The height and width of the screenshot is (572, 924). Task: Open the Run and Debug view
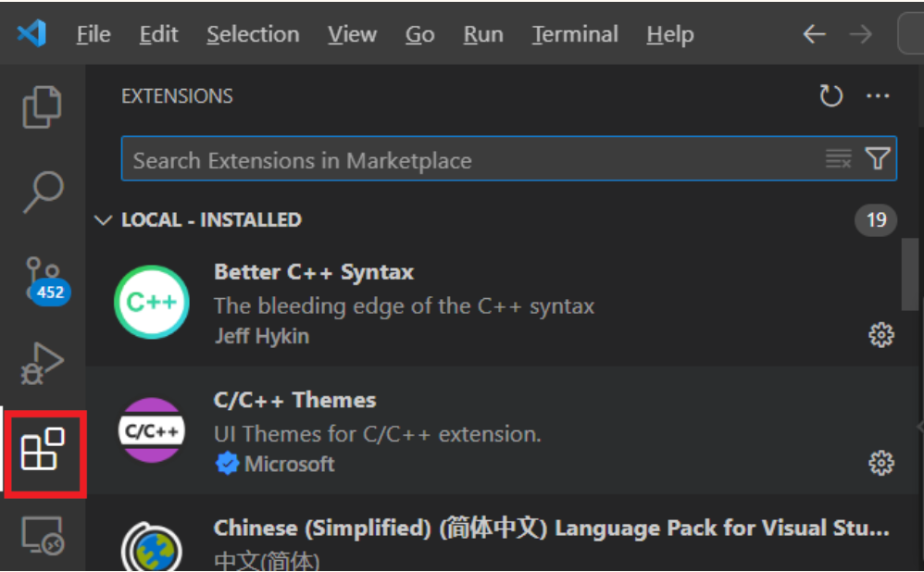pyautogui.click(x=43, y=365)
